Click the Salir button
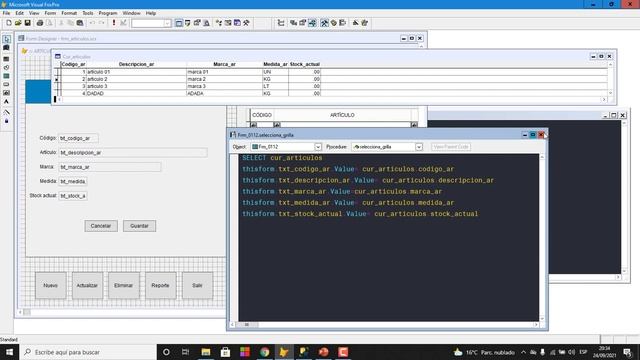This screenshot has width=640, height=360. 197,286
